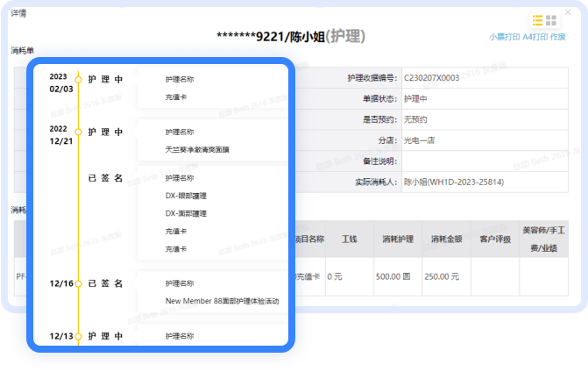Click the 备注说明 remarks field
The width and height of the screenshot is (588, 379).
486,161
